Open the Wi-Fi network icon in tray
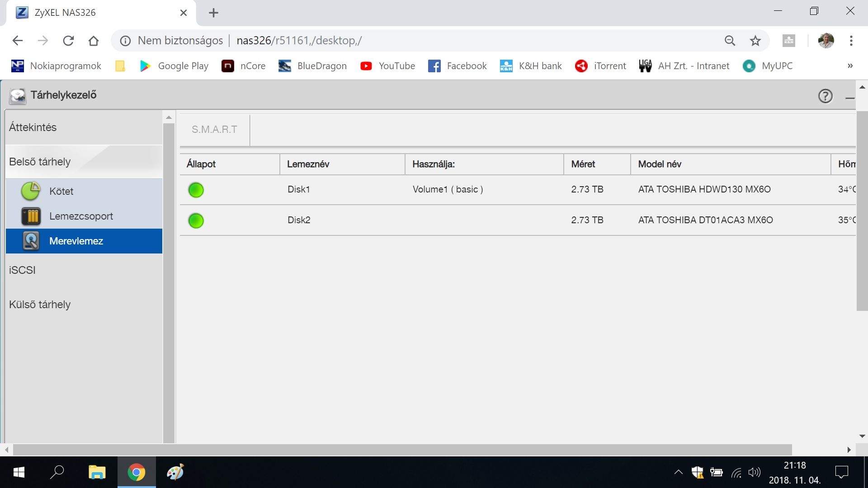This screenshot has height=488, width=868. point(736,473)
